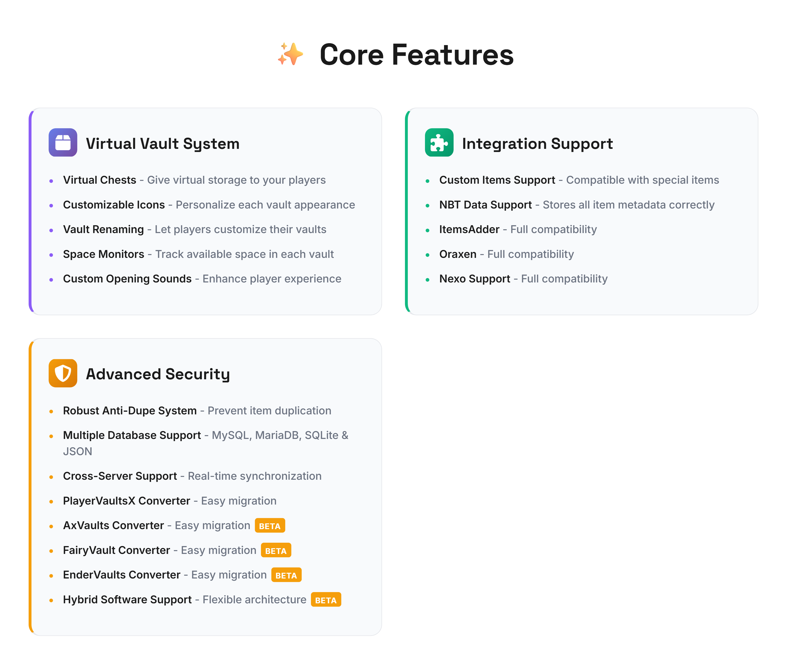The height and width of the screenshot is (672, 787).
Task: Click the orange shield Advanced Security icon
Action: coord(63,373)
